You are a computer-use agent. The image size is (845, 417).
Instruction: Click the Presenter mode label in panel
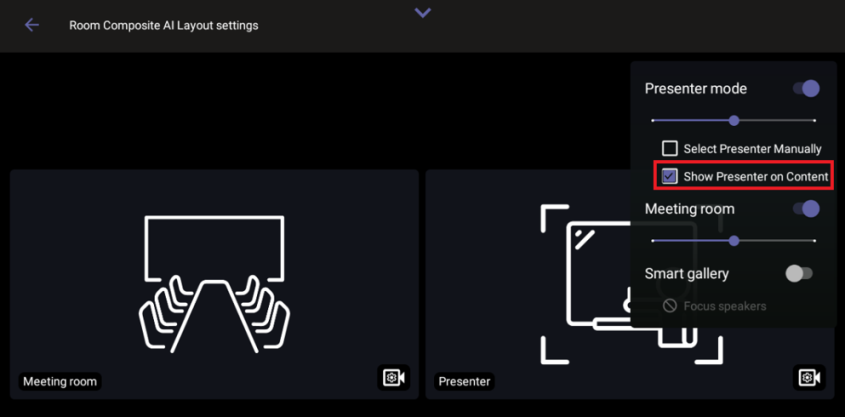click(x=695, y=89)
